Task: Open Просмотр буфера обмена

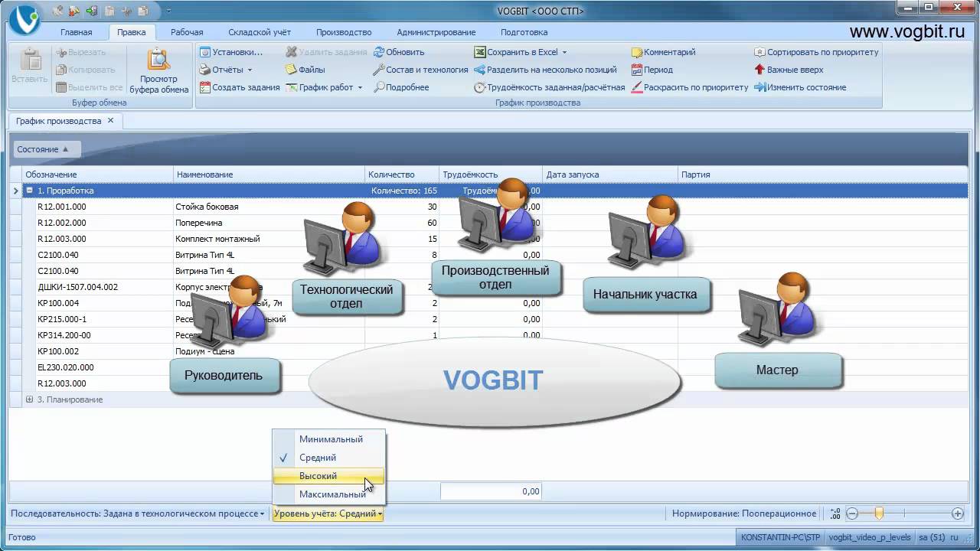Action: [x=158, y=70]
